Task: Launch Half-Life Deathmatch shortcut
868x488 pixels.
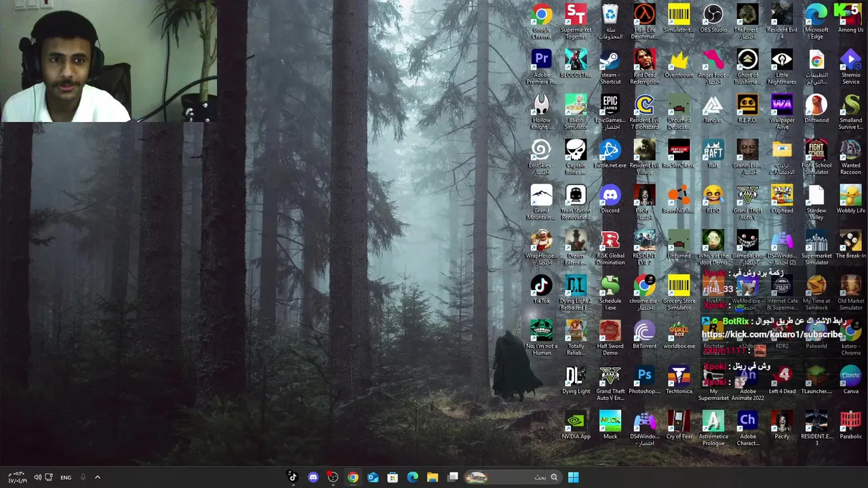Action: coord(644,21)
